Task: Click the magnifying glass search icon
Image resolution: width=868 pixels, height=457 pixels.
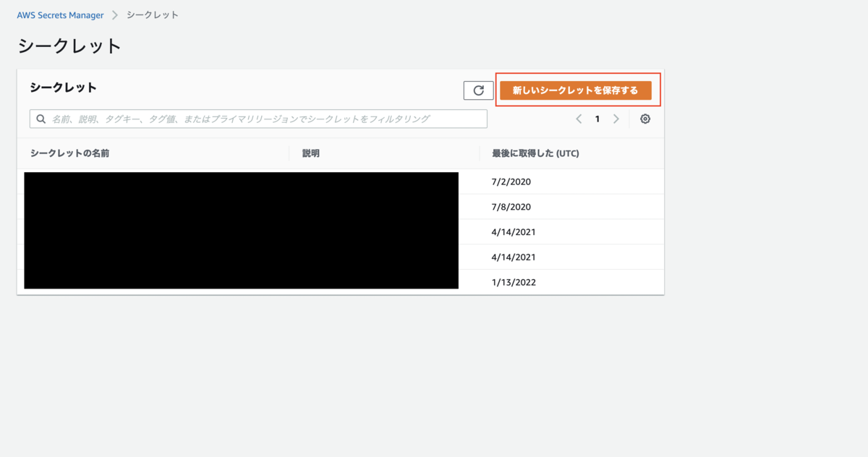Action: [41, 118]
